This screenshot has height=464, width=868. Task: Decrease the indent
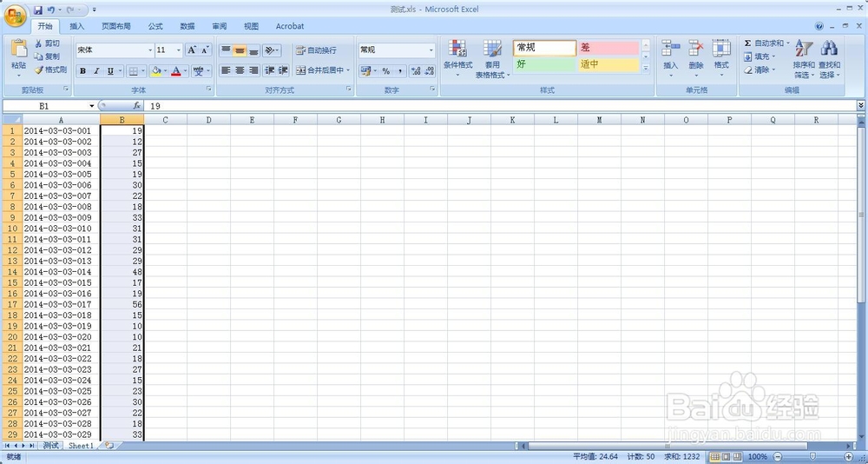click(270, 70)
